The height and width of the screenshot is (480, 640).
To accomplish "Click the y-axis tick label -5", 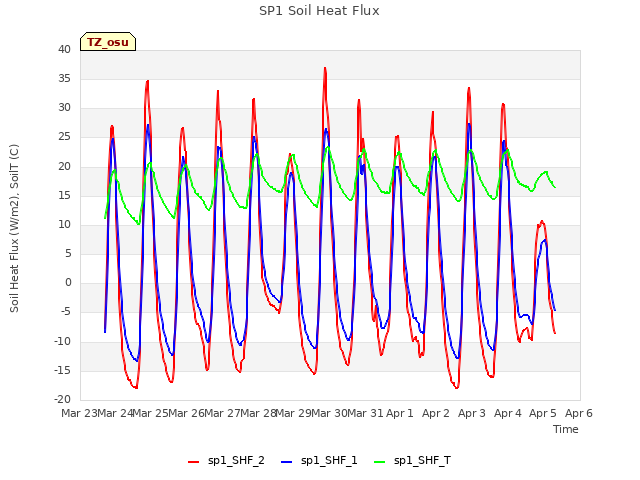I will click(x=64, y=312).
